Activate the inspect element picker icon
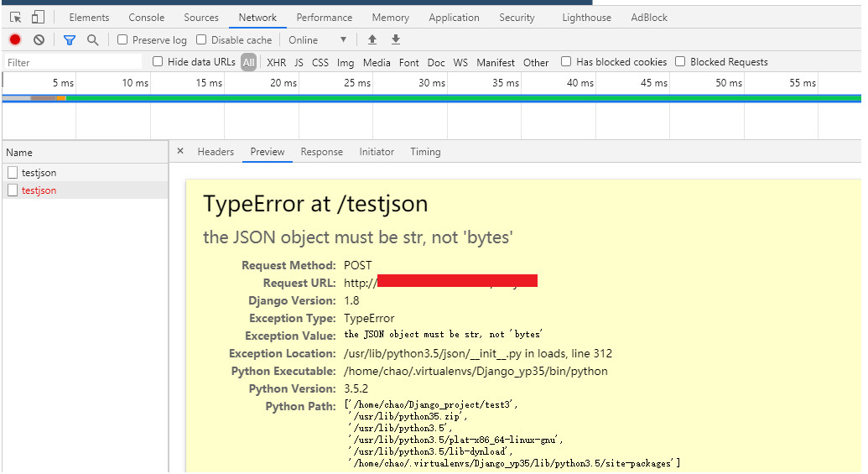Screen dimensions: 868x474 [x=15, y=18]
